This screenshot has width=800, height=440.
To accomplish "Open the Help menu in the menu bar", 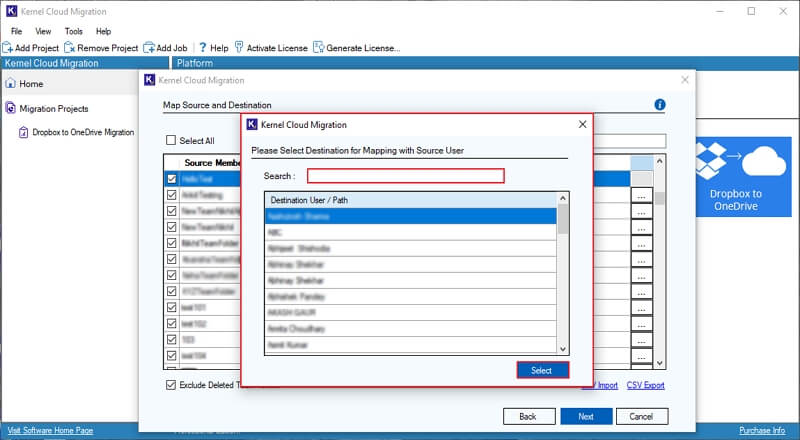I will pyautogui.click(x=104, y=31).
